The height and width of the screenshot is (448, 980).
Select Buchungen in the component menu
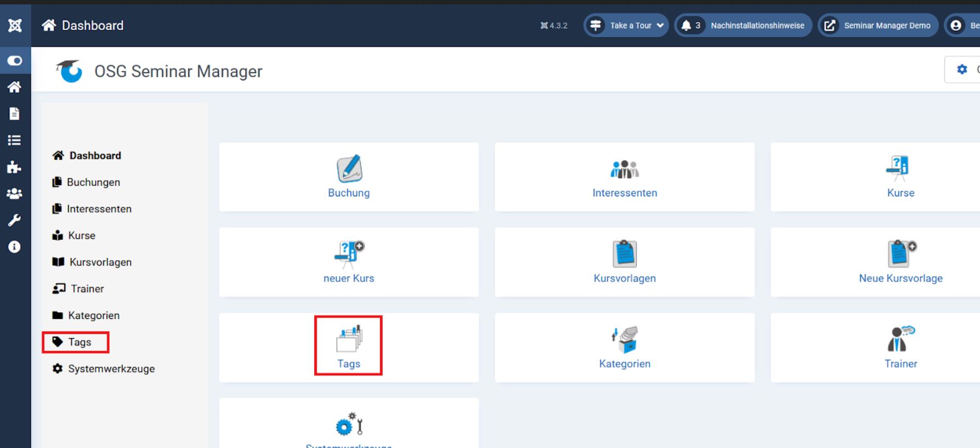(93, 182)
